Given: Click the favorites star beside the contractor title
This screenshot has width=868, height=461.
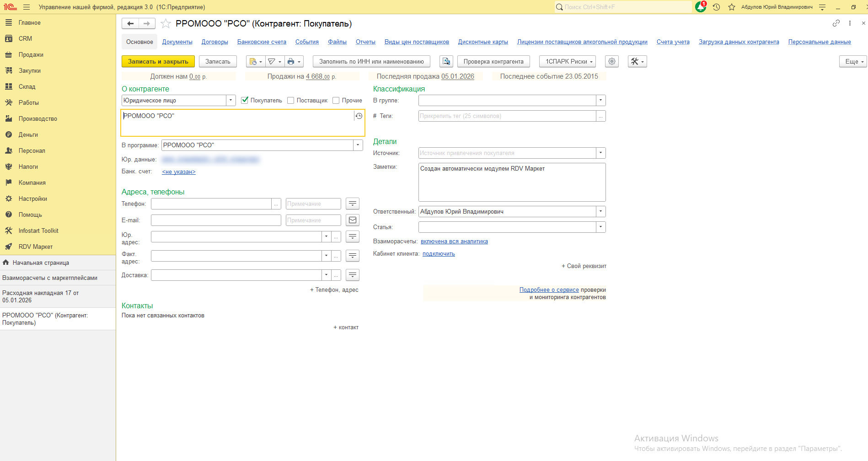Looking at the screenshot, I should coord(166,24).
